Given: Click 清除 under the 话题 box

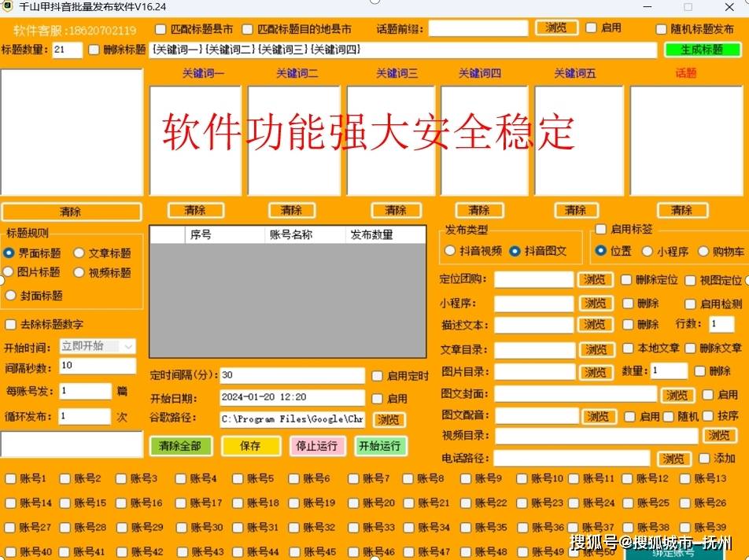Looking at the screenshot, I should pyautogui.click(x=682, y=210).
